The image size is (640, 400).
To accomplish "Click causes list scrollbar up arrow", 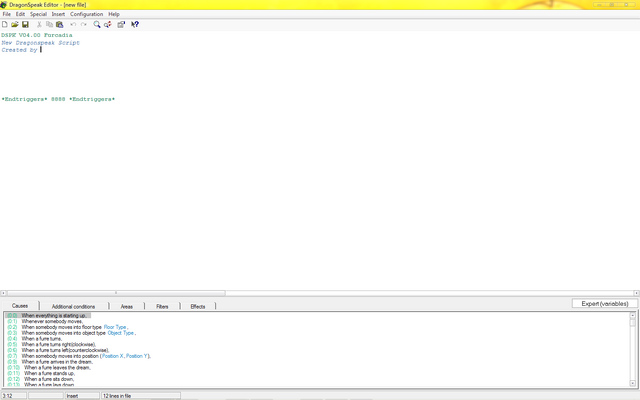I will click(x=633, y=316).
